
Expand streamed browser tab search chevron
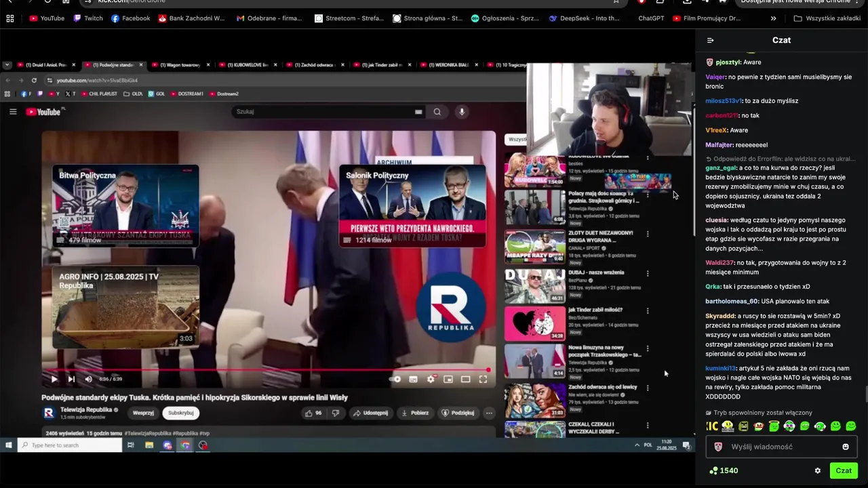pyautogui.click(x=7, y=65)
